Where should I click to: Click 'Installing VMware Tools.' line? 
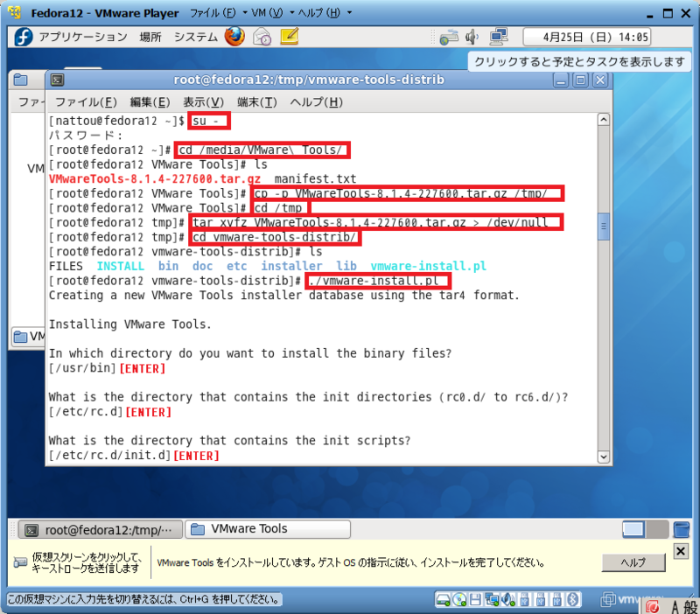pyautogui.click(x=129, y=324)
